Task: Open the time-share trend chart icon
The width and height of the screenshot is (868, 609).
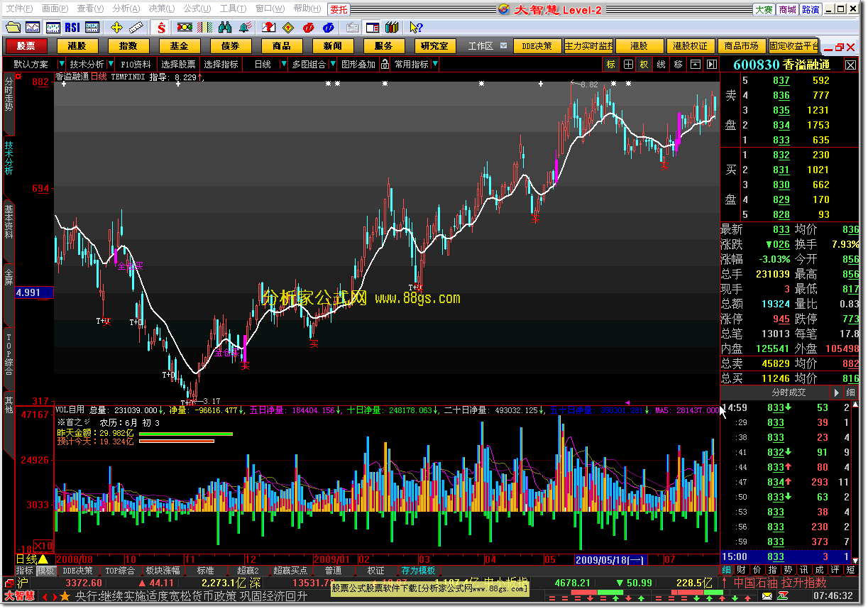Action: click(x=33, y=28)
